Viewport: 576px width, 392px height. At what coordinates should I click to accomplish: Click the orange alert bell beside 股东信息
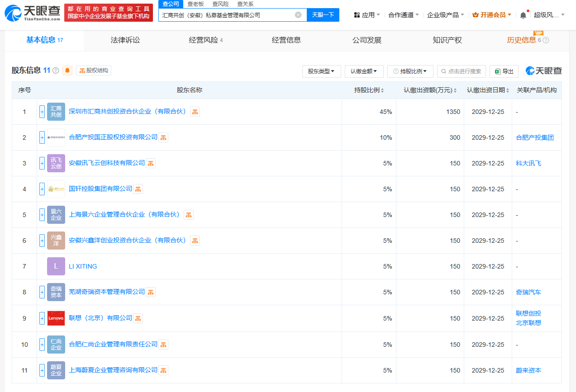[x=67, y=71]
